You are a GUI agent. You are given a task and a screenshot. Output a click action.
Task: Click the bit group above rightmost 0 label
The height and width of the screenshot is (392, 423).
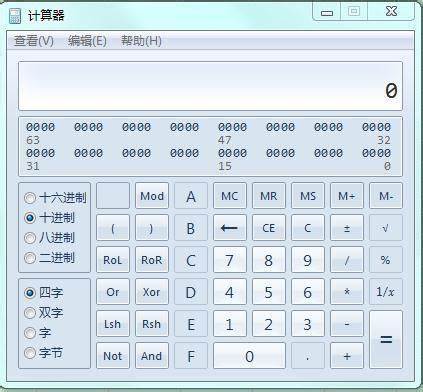(x=376, y=153)
